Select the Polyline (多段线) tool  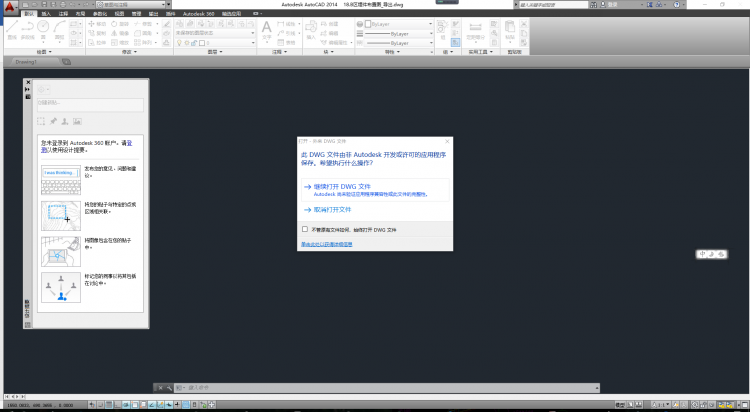[28, 29]
